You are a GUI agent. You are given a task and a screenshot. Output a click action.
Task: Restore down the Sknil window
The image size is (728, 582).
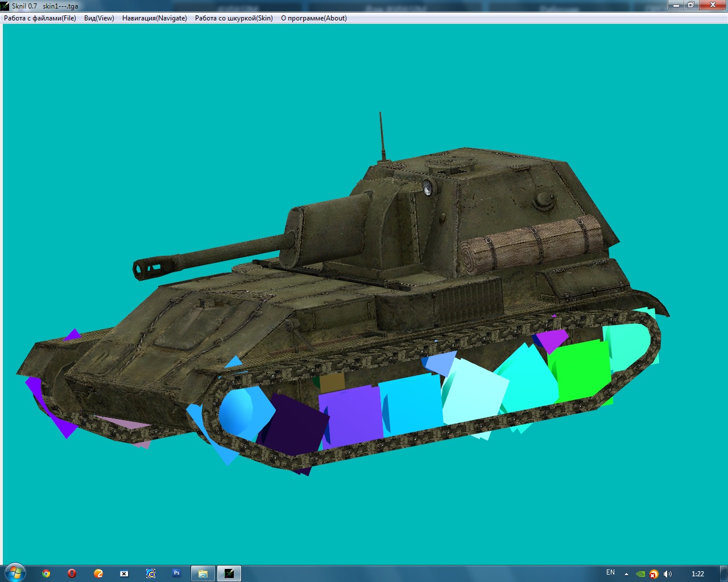pos(690,5)
